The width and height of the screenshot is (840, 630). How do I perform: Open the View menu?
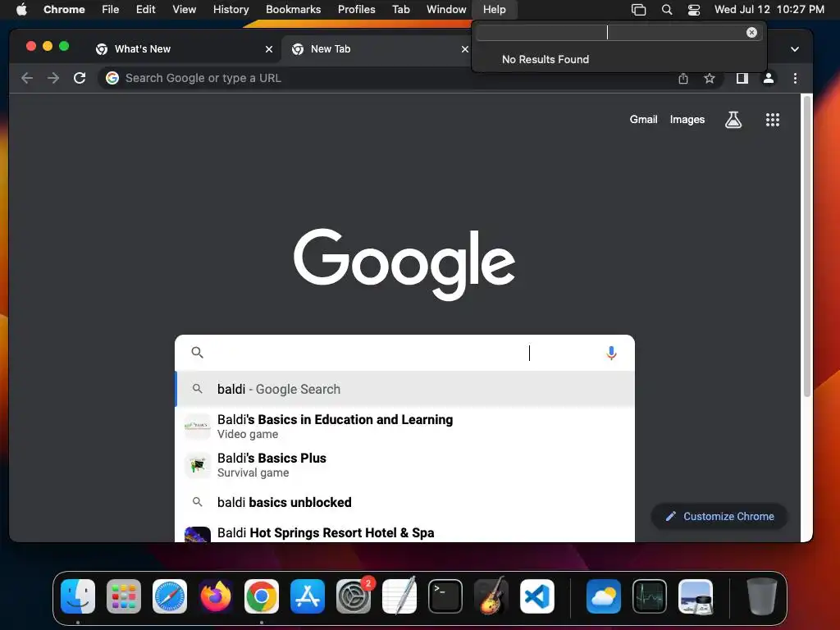pos(185,9)
